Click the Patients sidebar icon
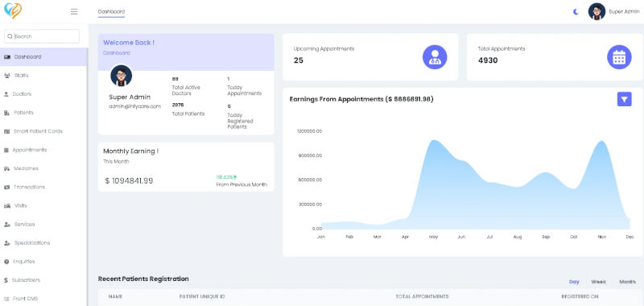The image size is (644, 306). (x=7, y=113)
